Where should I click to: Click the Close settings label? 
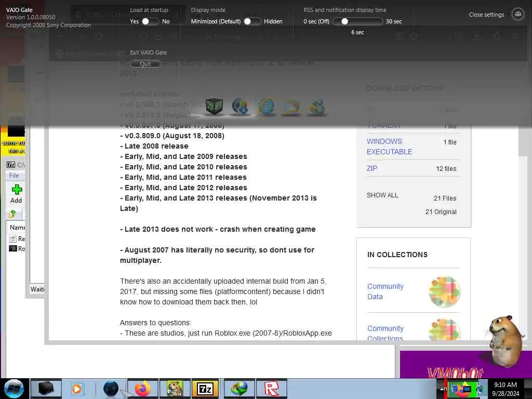coord(486,15)
